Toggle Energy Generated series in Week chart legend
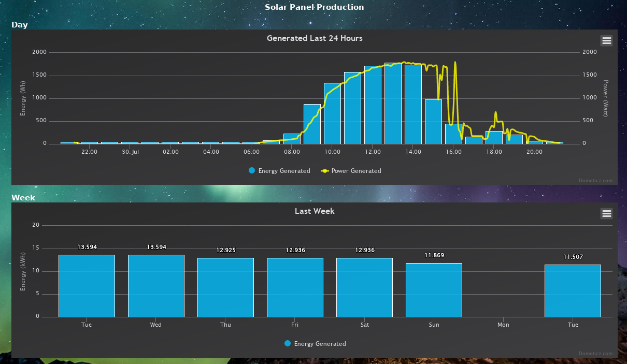This screenshot has height=364, width=627. (x=315, y=344)
